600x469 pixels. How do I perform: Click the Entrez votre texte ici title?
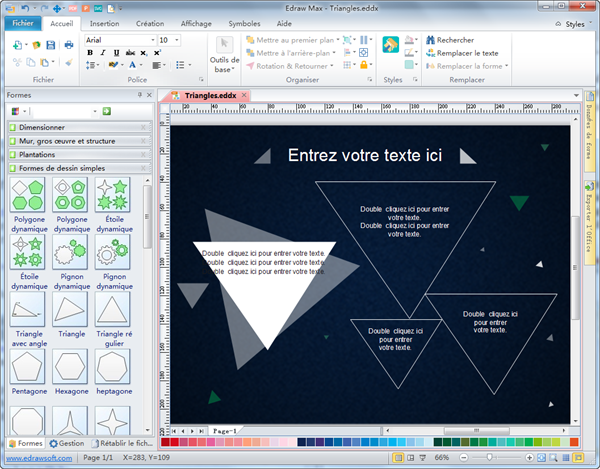pos(365,155)
